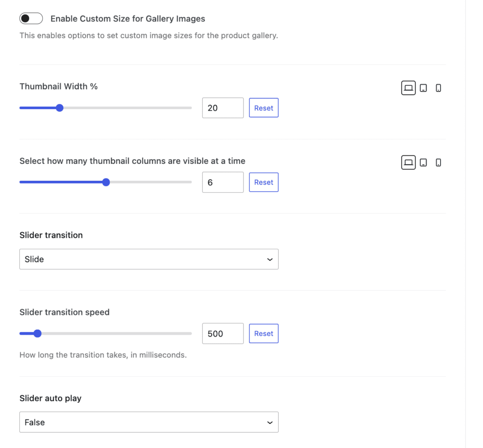Enable Custom Size for Gallery Images

click(31, 18)
